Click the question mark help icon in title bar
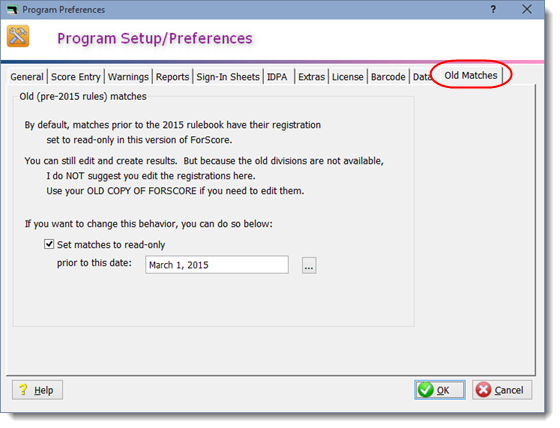The height and width of the screenshot is (428, 560). tap(493, 9)
